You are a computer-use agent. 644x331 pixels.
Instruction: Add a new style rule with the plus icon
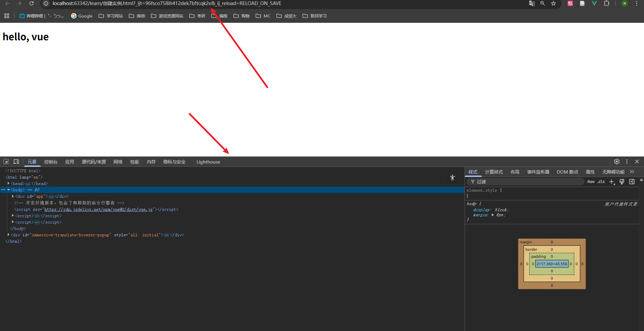(612, 182)
